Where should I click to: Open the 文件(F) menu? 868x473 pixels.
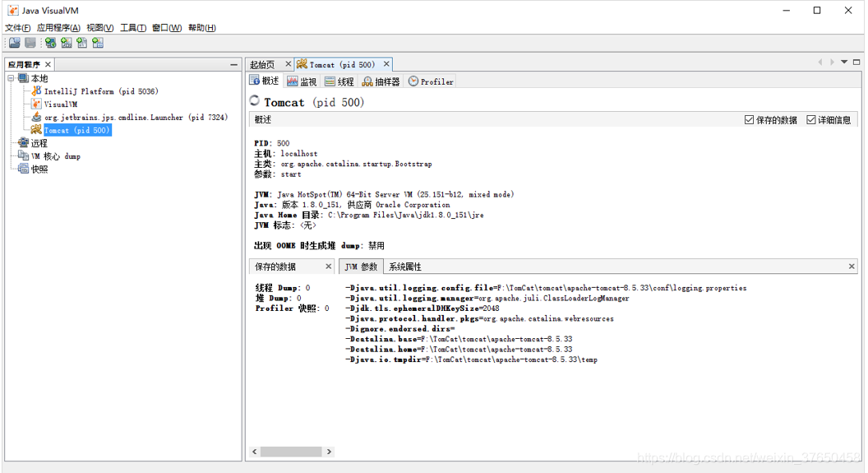[x=18, y=28]
